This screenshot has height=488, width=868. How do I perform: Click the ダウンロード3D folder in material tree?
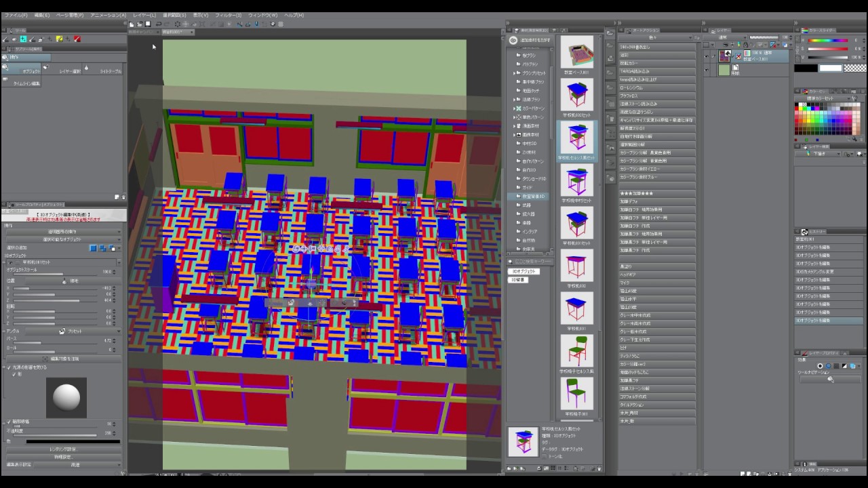[x=534, y=179]
